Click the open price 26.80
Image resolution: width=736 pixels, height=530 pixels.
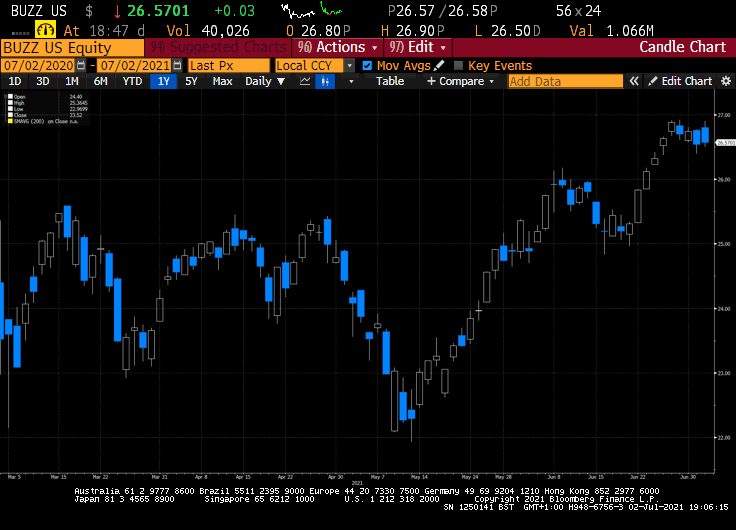click(321, 31)
